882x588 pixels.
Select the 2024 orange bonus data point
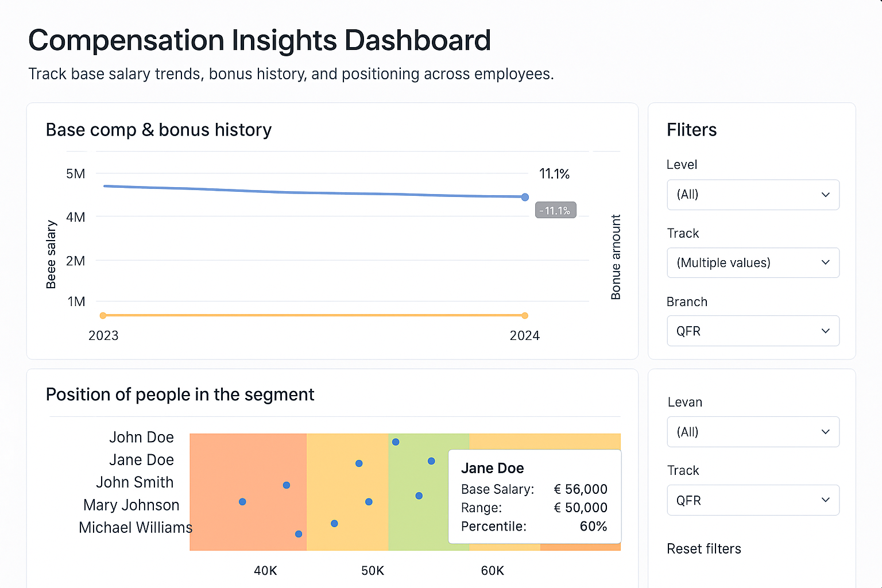point(524,315)
